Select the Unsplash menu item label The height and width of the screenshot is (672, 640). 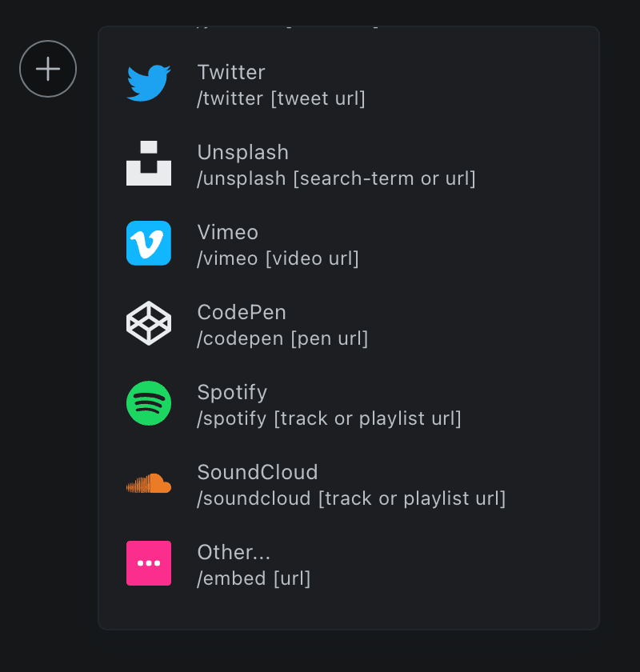(243, 152)
